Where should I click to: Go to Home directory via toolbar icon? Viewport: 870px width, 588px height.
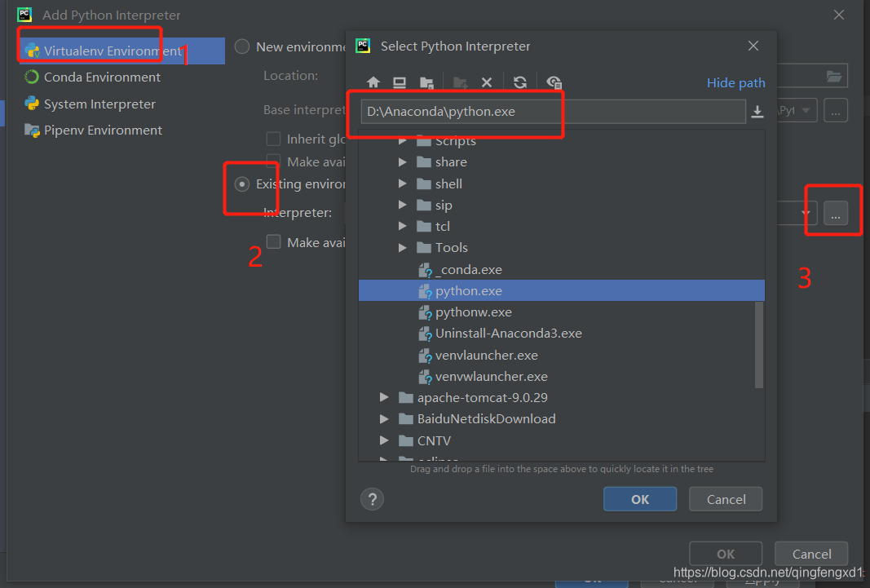pos(373,82)
